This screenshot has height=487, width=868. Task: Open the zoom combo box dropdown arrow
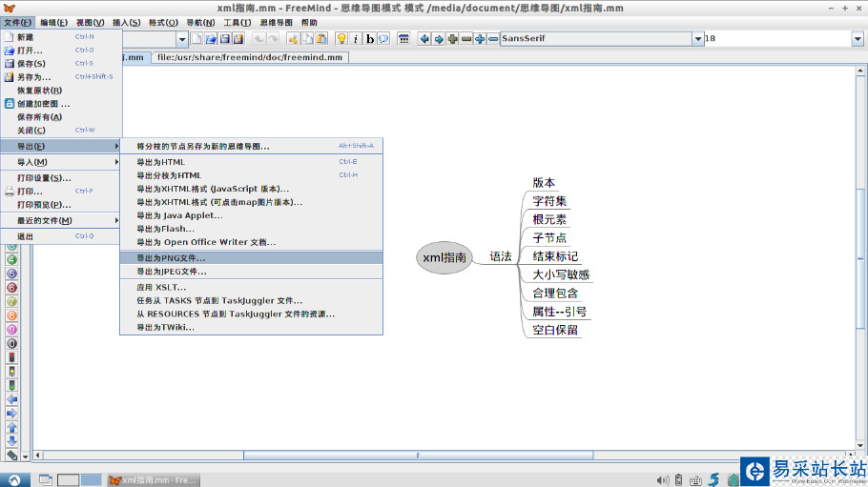coord(181,39)
